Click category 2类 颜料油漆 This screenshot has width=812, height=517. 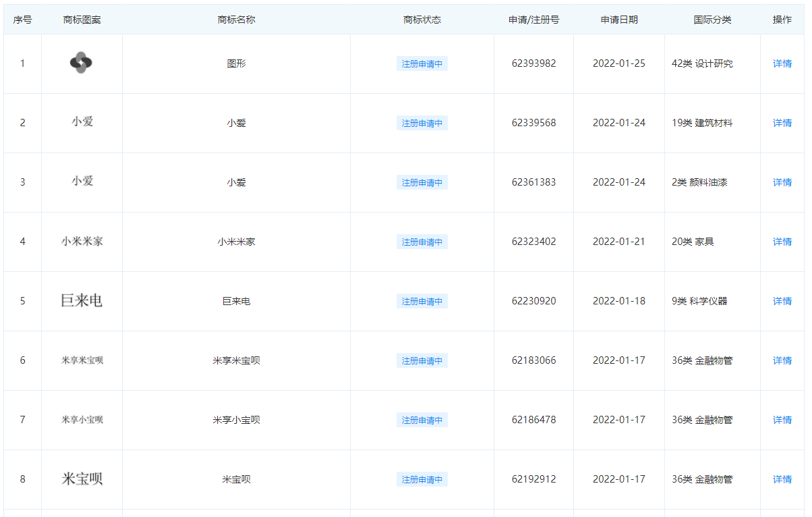point(699,182)
